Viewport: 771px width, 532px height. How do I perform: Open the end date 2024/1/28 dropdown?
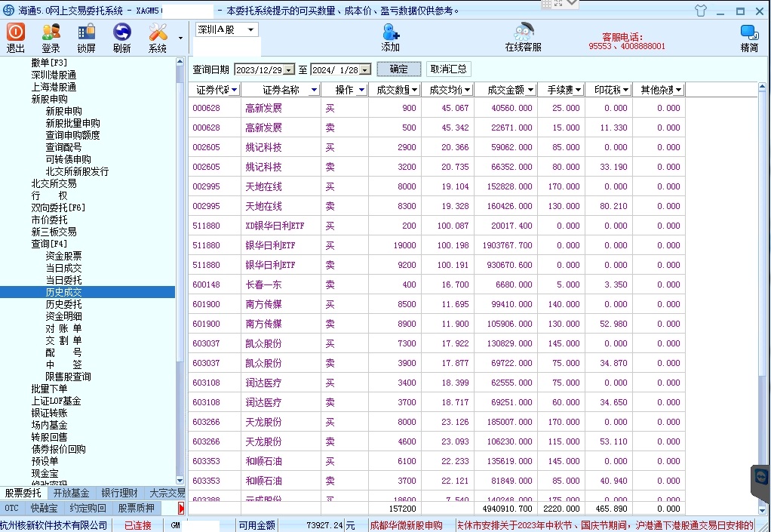(364, 70)
